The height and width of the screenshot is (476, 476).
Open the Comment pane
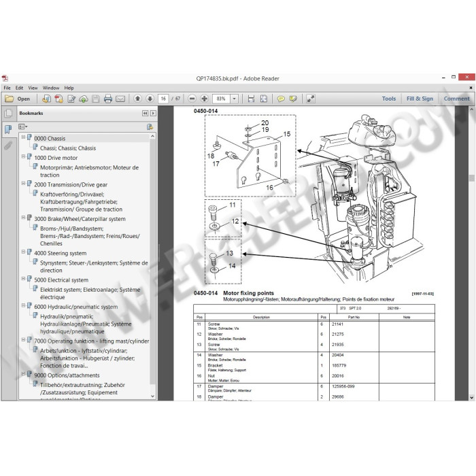(456, 99)
